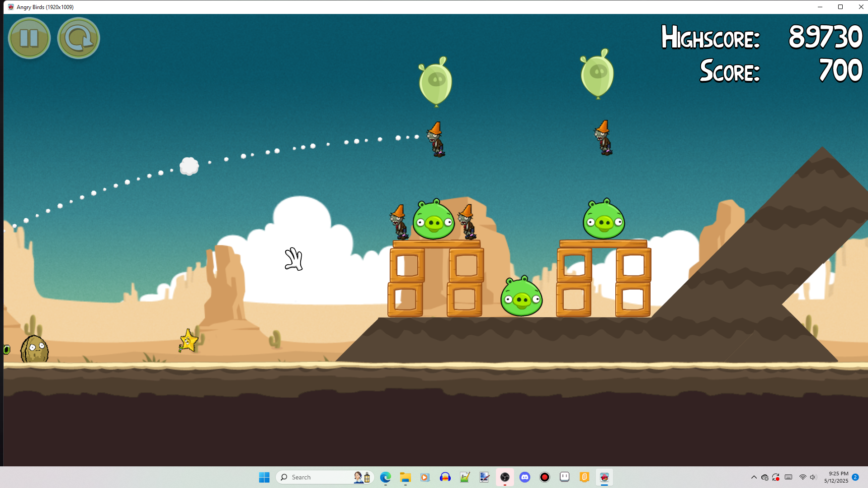Pop the right pig-faced balloon
Viewport: 868px width, 488px height.
pos(597,74)
